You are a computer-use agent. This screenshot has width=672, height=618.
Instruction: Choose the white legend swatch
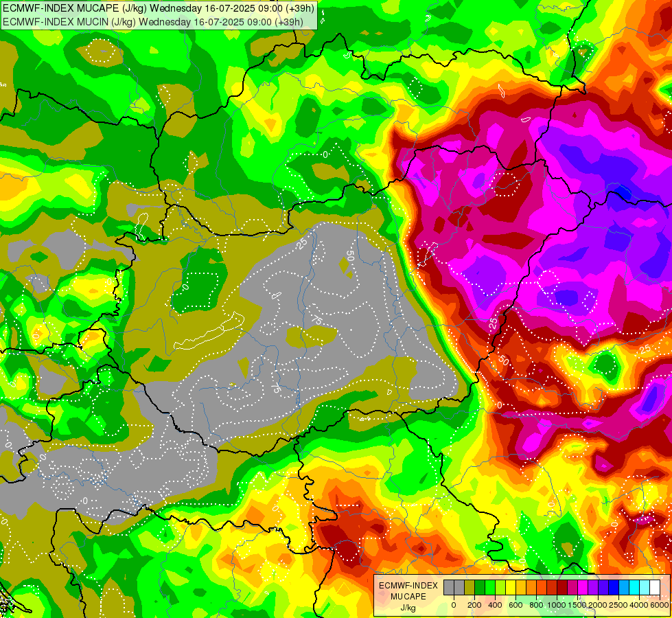655,587
